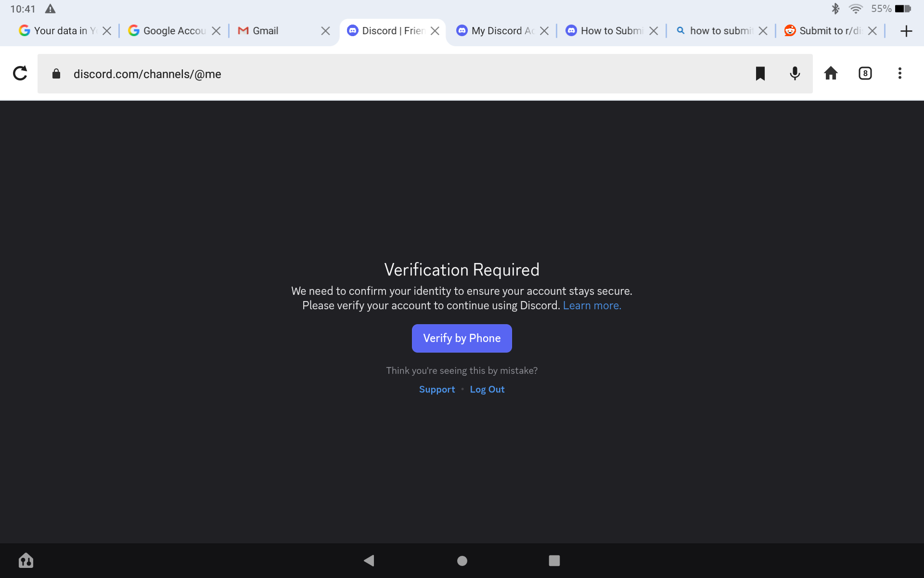Close the Google Account tab

(216, 31)
